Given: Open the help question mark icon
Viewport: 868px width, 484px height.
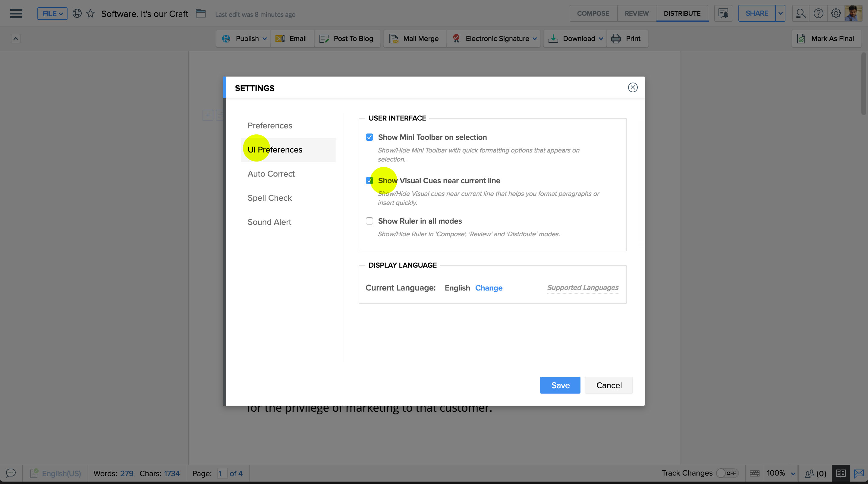Looking at the screenshot, I should point(818,14).
